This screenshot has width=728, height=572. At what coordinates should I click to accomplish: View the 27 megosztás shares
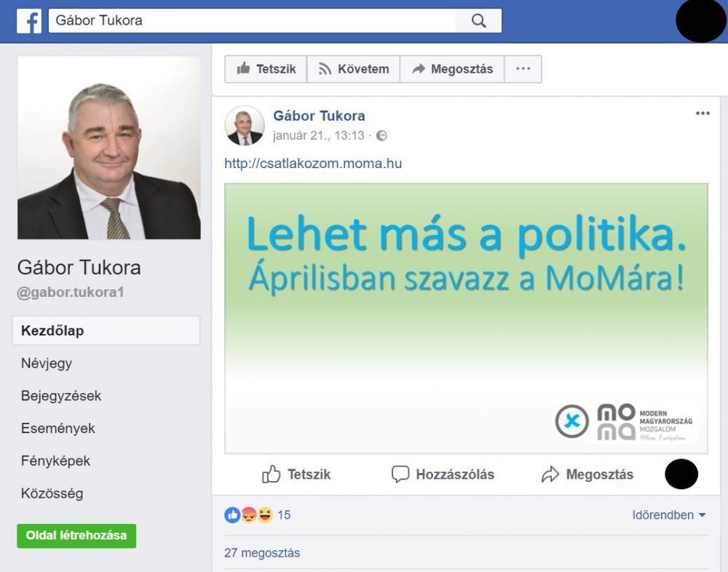pyautogui.click(x=262, y=553)
